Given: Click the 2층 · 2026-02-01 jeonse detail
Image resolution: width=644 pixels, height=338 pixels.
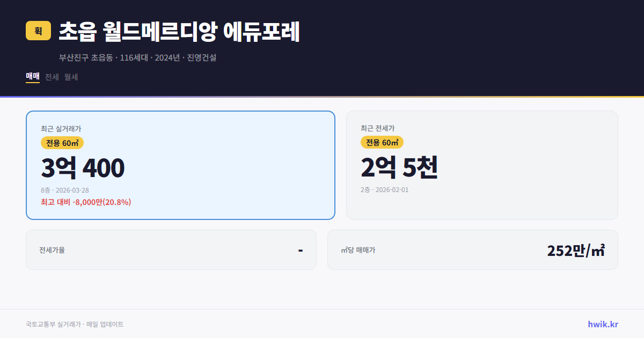Looking at the screenshot, I should (384, 189).
